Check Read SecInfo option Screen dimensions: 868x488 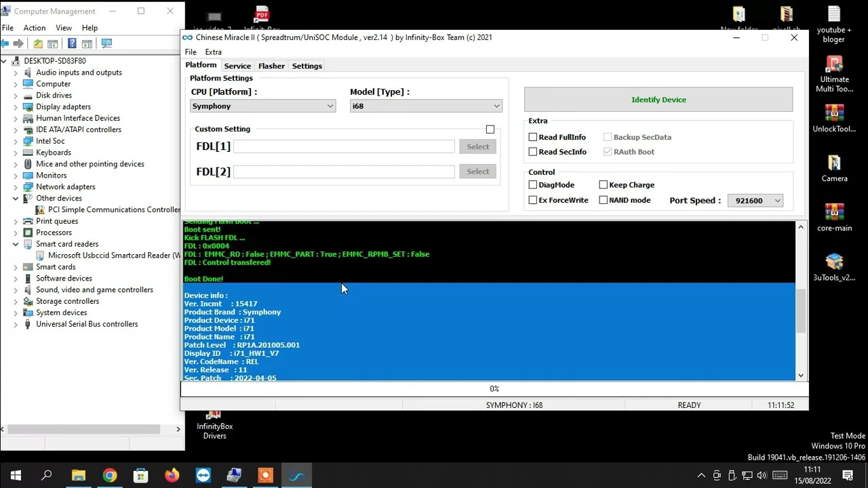pyautogui.click(x=533, y=152)
